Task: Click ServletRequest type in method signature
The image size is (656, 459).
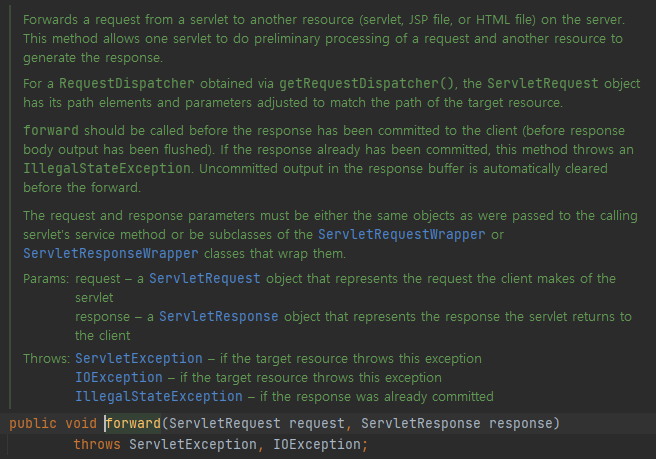Action: (x=225, y=423)
